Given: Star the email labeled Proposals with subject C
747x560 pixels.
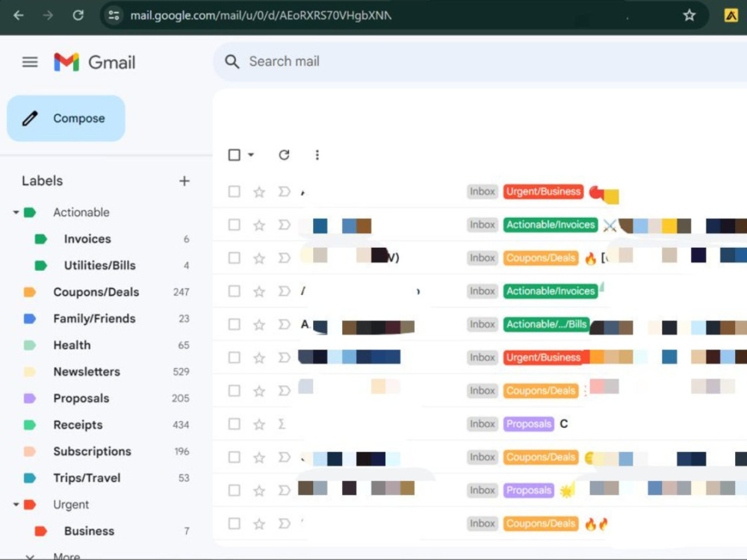Looking at the screenshot, I should coord(259,424).
